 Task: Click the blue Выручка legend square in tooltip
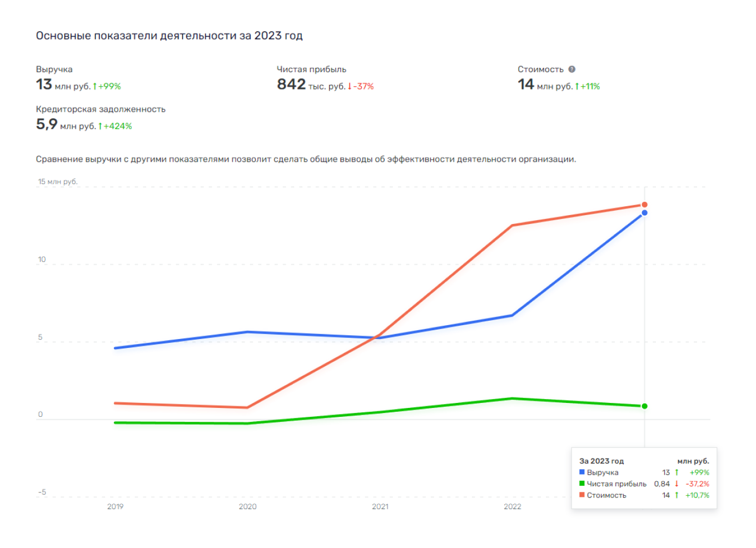click(582, 472)
